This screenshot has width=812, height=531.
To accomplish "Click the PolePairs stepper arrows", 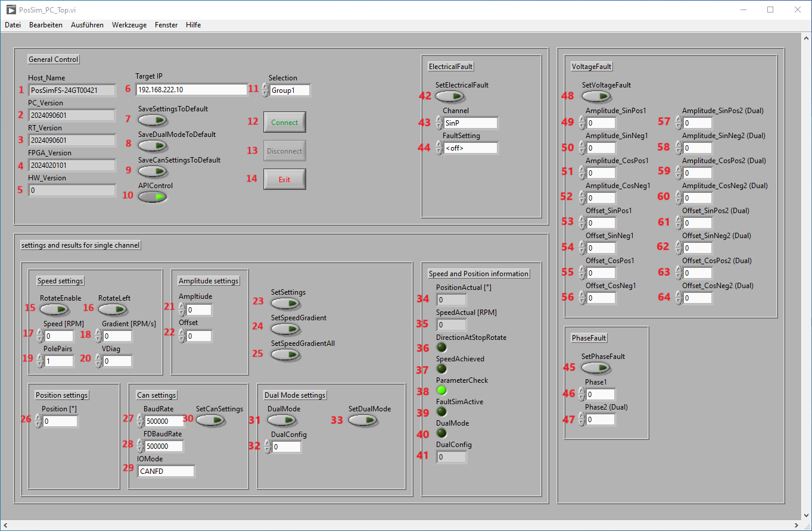I will tap(40, 361).
